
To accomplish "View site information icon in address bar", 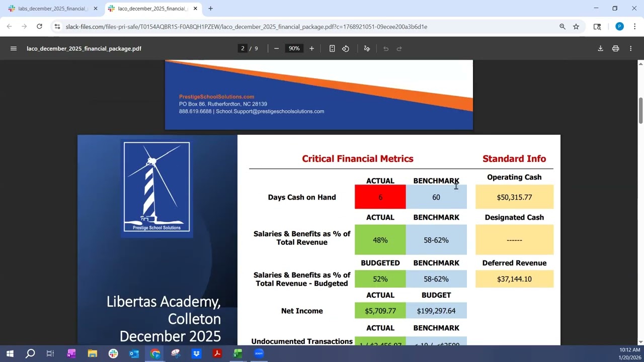I will pyautogui.click(x=57, y=27).
